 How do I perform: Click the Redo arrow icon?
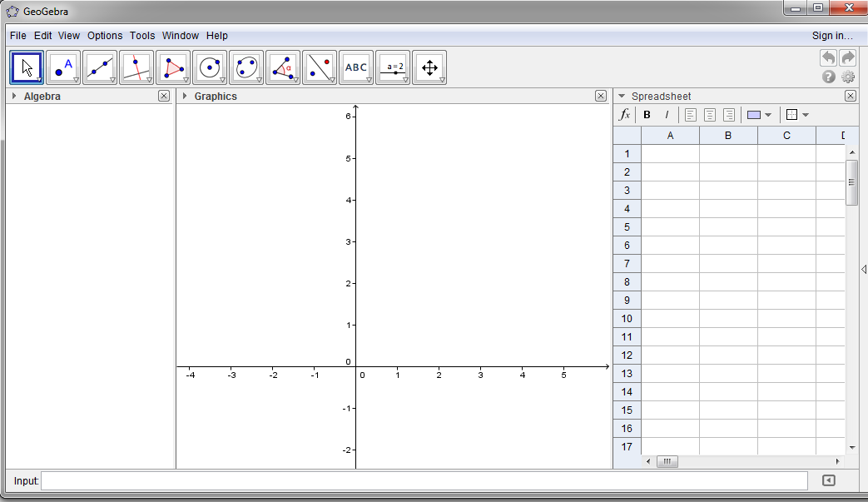click(847, 57)
